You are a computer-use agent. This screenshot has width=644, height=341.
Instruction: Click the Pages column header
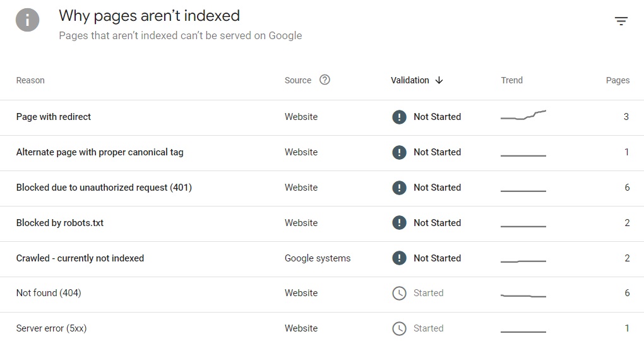coord(617,80)
